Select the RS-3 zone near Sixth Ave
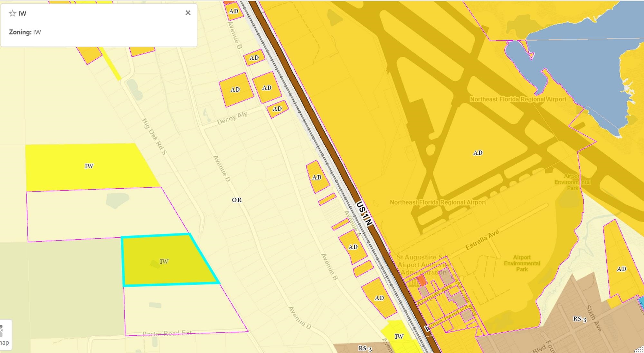The width and height of the screenshot is (644, 353). pyautogui.click(x=580, y=319)
